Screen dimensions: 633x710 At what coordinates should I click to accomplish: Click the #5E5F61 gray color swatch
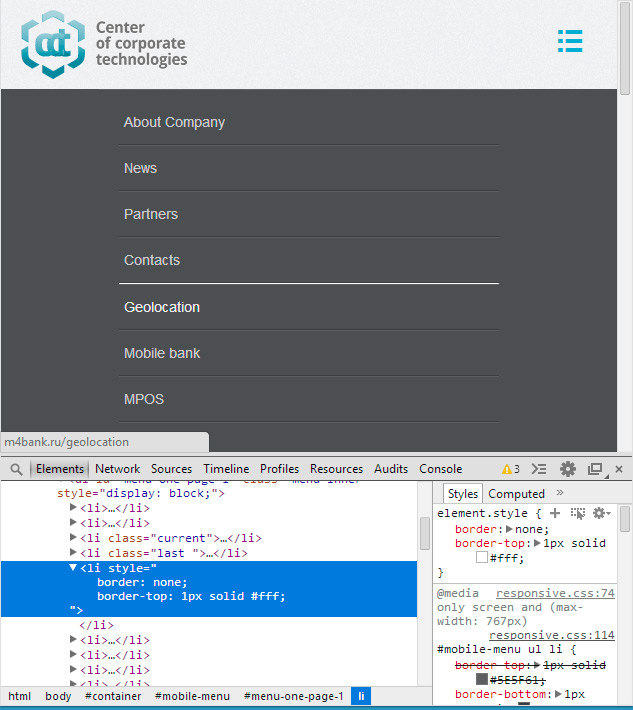coord(482,679)
